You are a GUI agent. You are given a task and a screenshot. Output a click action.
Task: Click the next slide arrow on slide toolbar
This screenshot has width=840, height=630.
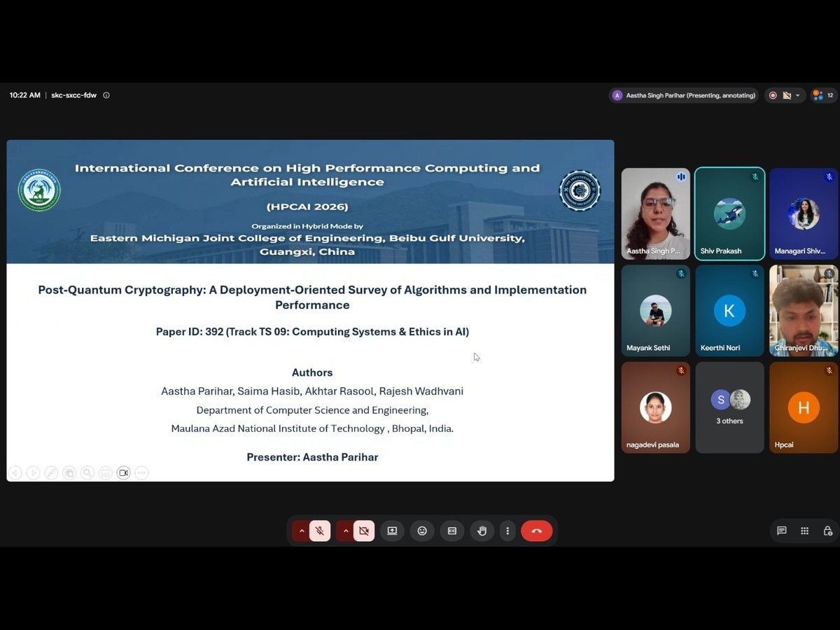click(33, 473)
